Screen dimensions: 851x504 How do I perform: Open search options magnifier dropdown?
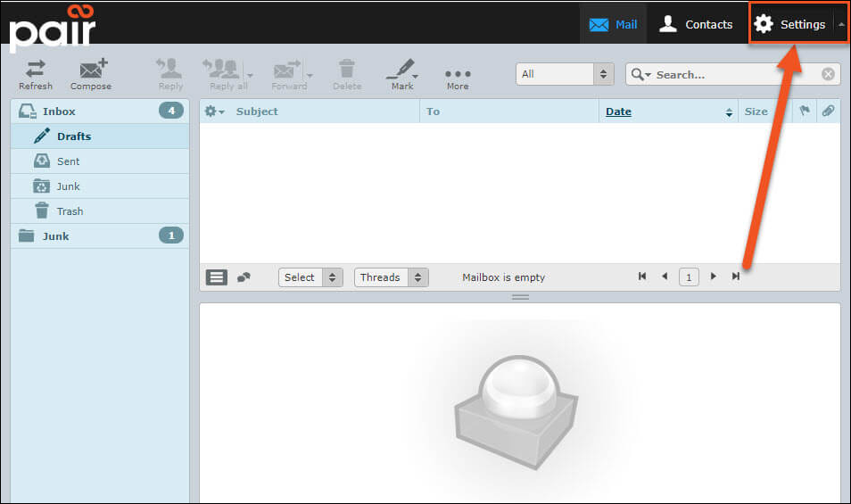(640, 74)
